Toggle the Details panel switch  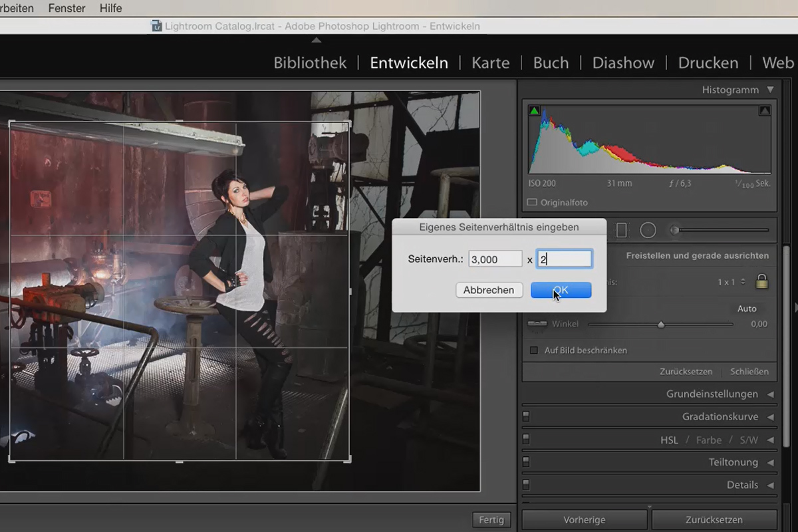[x=526, y=485]
